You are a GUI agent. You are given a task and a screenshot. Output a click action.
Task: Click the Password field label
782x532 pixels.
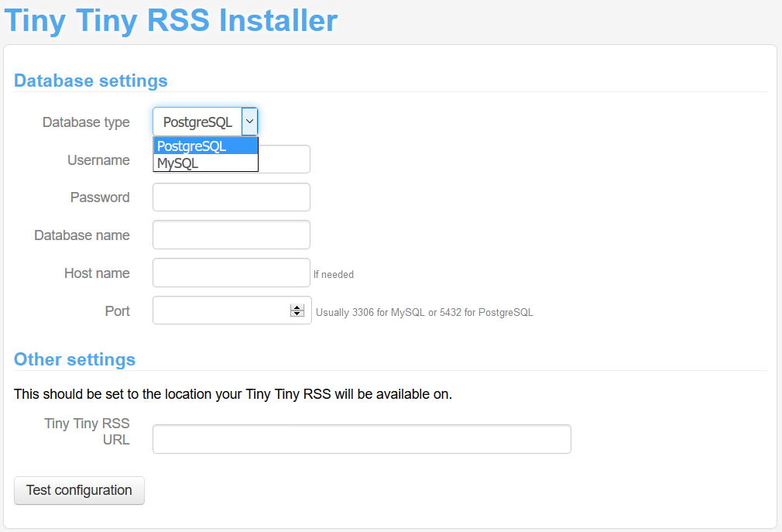point(100,197)
